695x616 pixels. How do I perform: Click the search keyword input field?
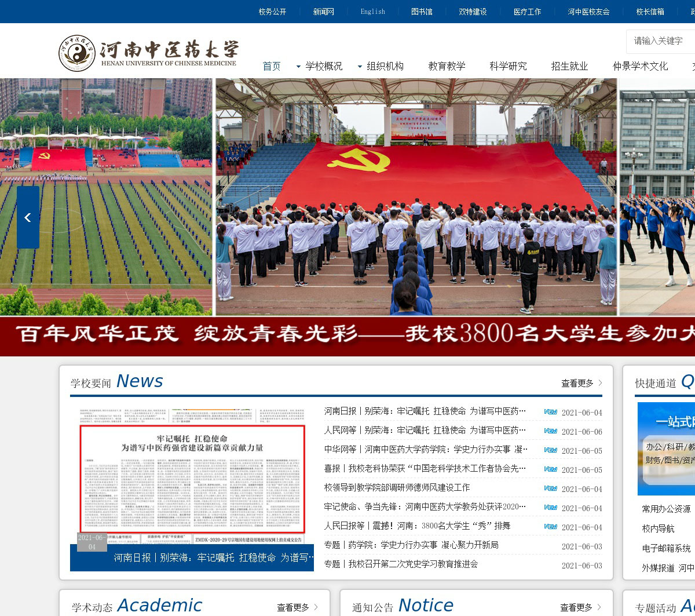661,41
